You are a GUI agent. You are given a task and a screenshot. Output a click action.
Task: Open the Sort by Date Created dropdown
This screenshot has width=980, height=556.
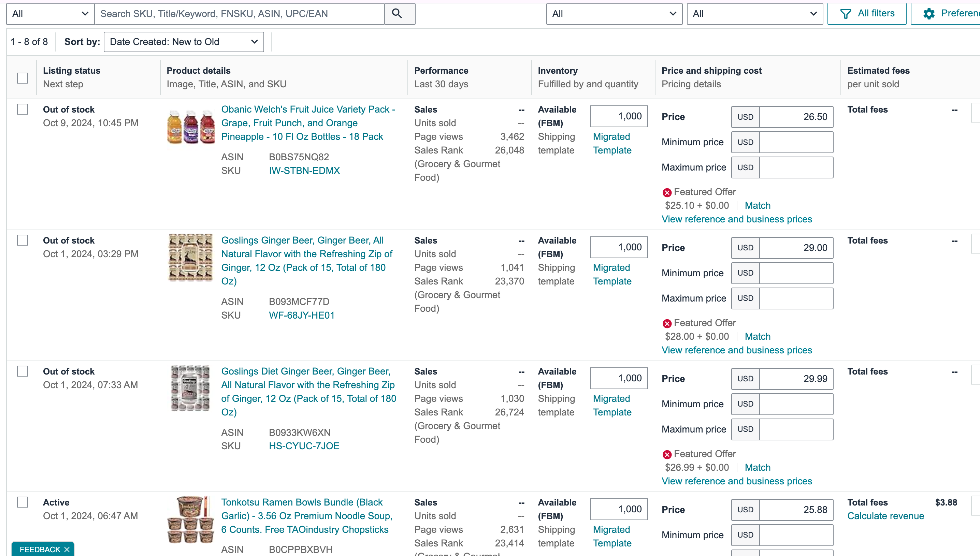[184, 42]
